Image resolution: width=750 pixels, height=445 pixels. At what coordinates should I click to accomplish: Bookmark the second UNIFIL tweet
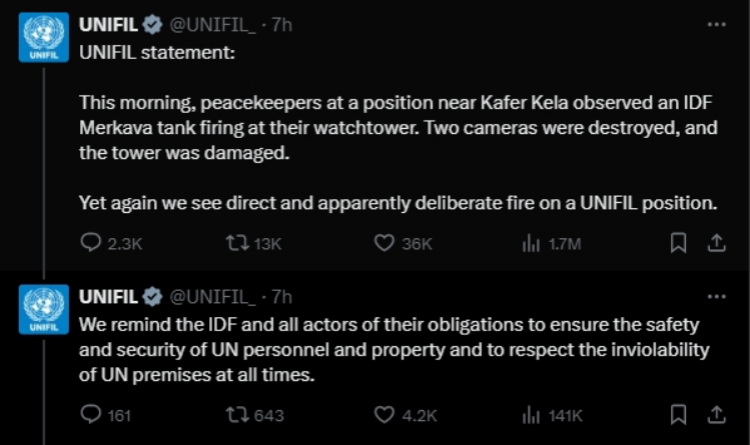click(678, 414)
